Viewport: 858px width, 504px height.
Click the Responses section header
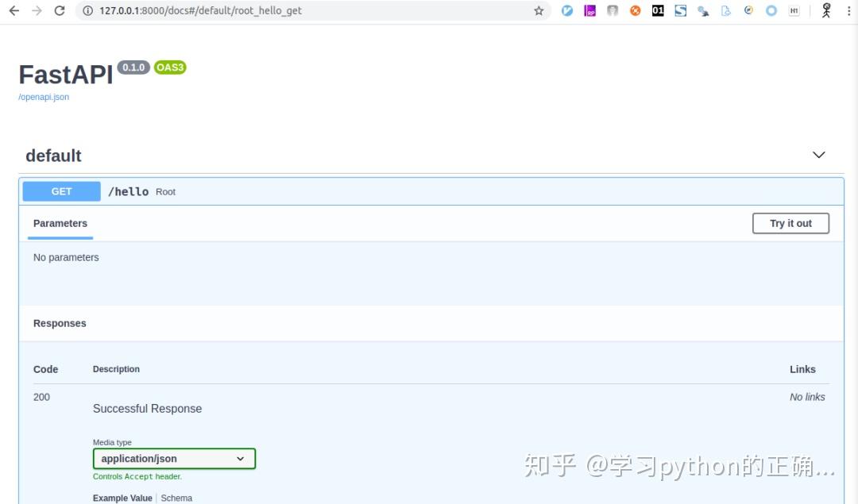tap(60, 323)
